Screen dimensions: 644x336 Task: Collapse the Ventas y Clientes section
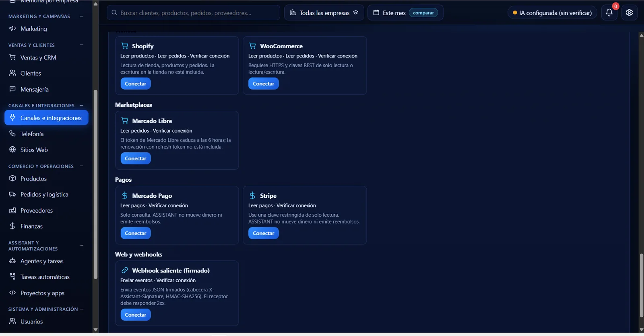tap(81, 45)
